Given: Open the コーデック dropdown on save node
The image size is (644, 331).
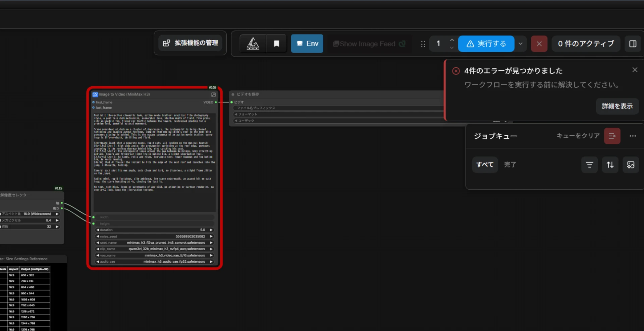Looking at the screenshot, I should coord(338,121).
